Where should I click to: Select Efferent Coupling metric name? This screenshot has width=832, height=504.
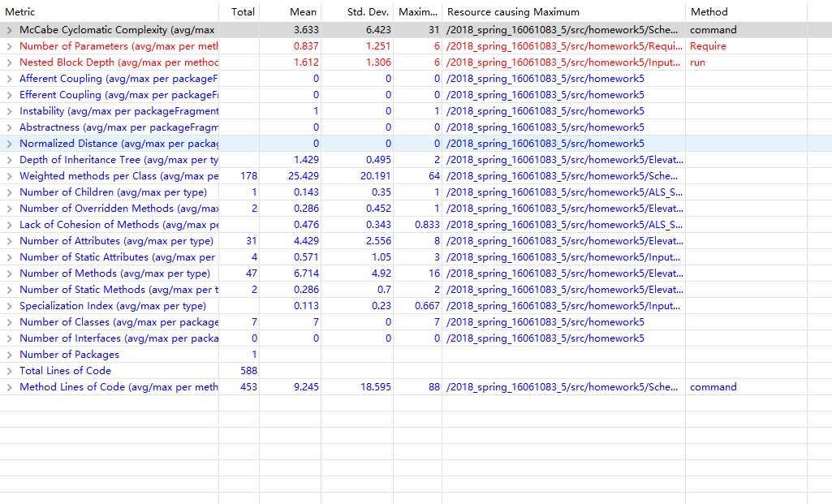(x=119, y=95)
